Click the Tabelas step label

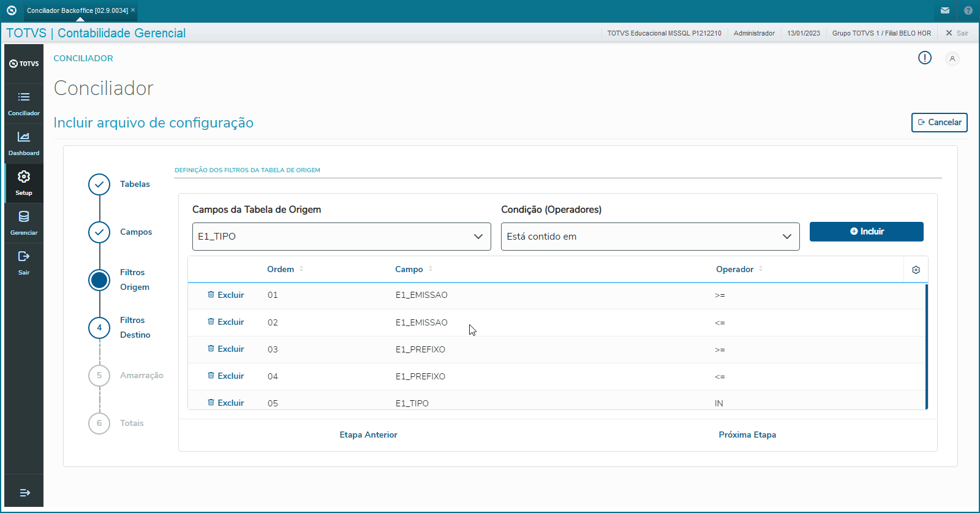coord(135,184)
